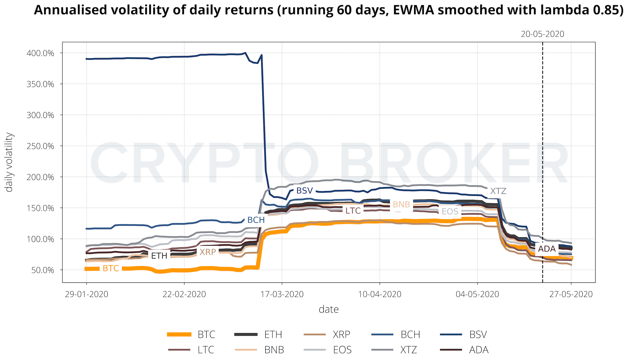Click the 'daily volatility' y-axis title
Viewport: 628px width, 364px height.
[9, 162]
